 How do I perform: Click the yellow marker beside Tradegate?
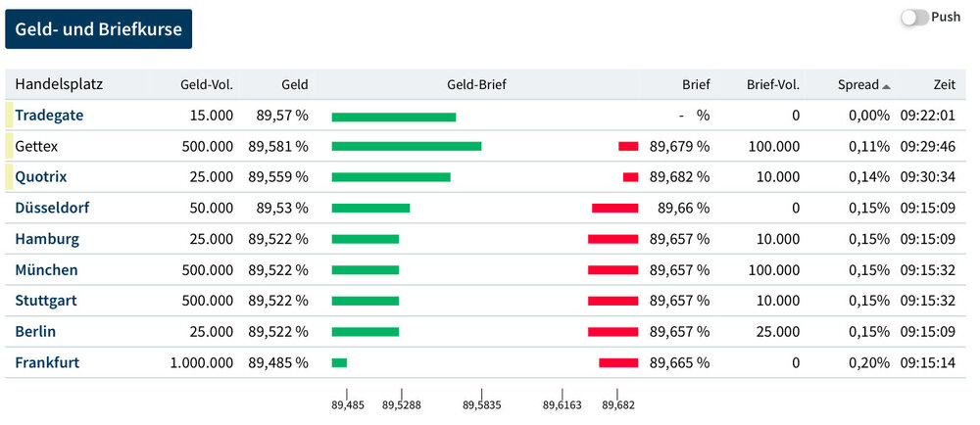9,115
